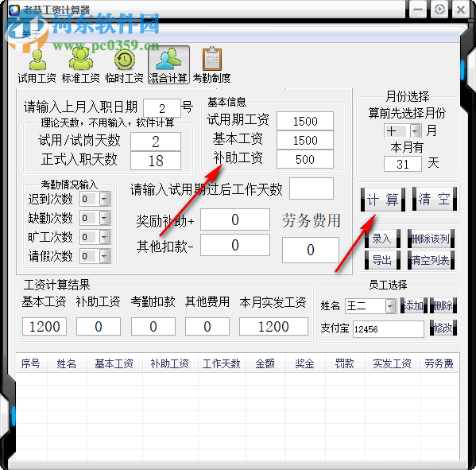This screenshot has width=476, height=470.
Task: Click the 导出 button
Action: tap(382, 260)
